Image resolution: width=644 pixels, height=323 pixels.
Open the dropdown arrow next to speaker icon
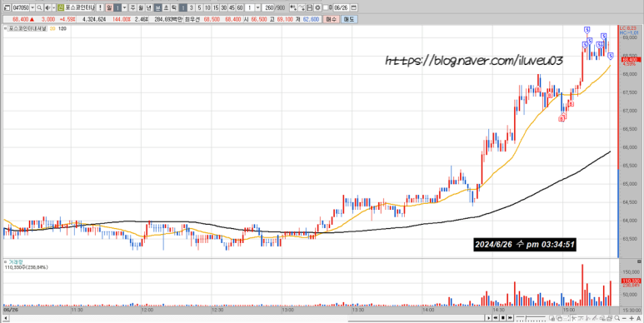(x=54, y=7)
